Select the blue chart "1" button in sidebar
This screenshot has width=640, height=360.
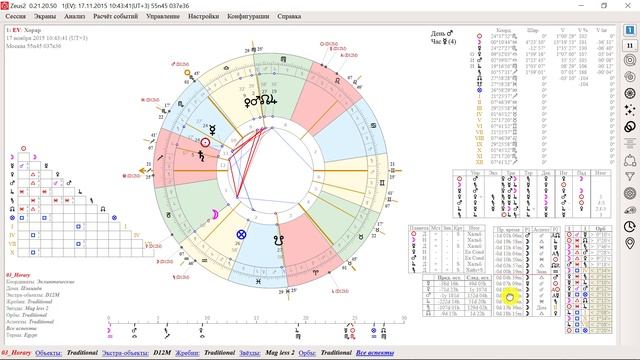[630, 30]
